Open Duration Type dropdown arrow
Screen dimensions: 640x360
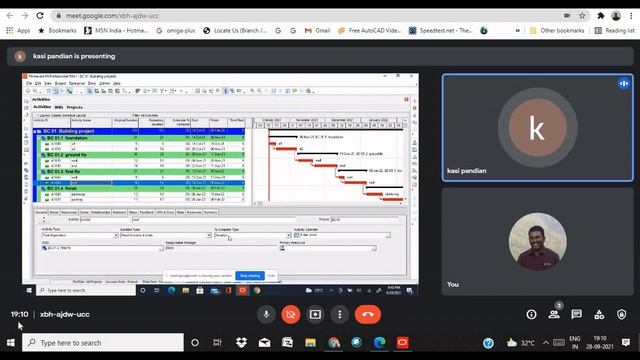click(209, 236)
